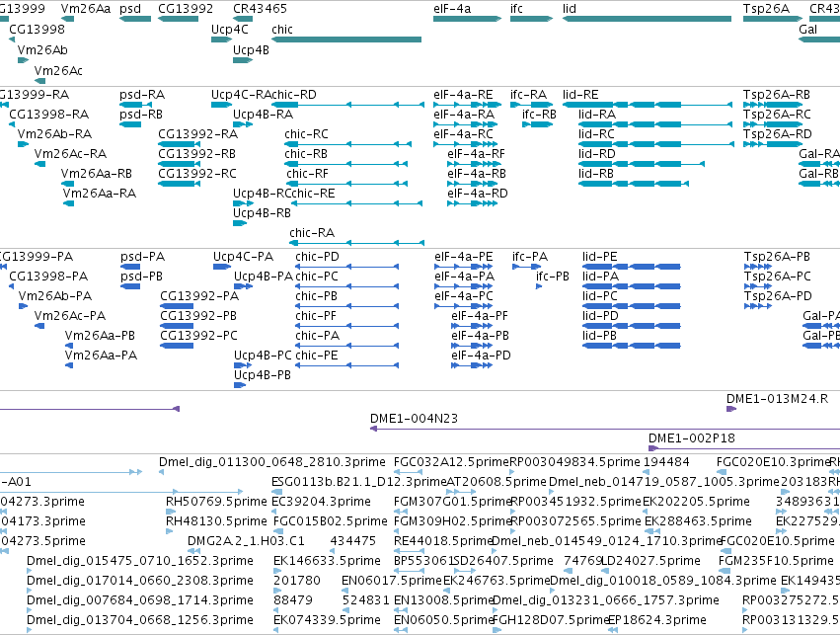Click transcript eIF-4a-RD label

[478, 194]
